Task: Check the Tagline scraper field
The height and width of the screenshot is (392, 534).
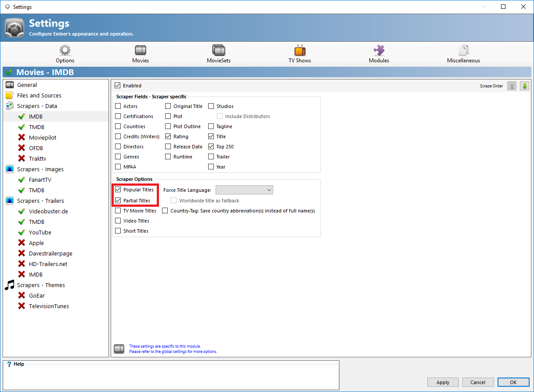Action: coord(211,126)
